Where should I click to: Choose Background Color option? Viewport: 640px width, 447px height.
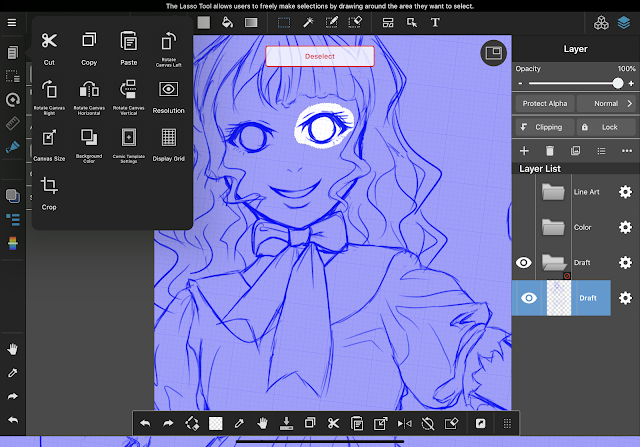pyautogui.click(x=89, y=145)
